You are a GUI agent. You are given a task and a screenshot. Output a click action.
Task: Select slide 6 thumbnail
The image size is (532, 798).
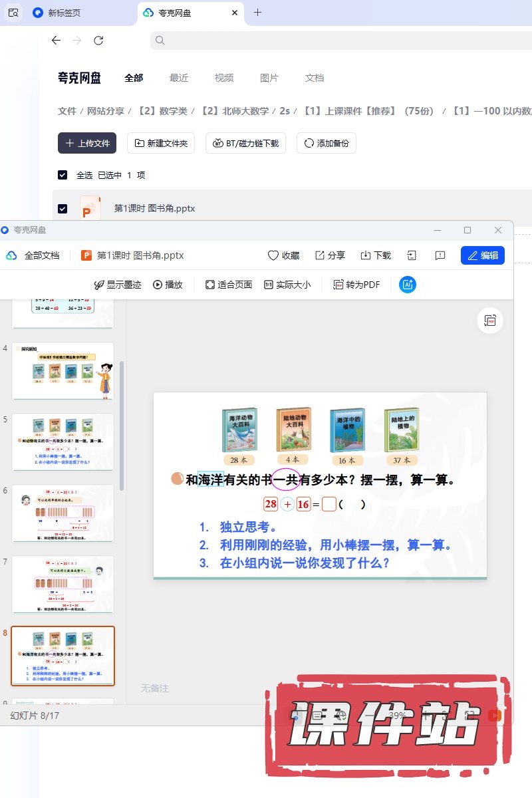pyautogui.click(x=63, y=513)
